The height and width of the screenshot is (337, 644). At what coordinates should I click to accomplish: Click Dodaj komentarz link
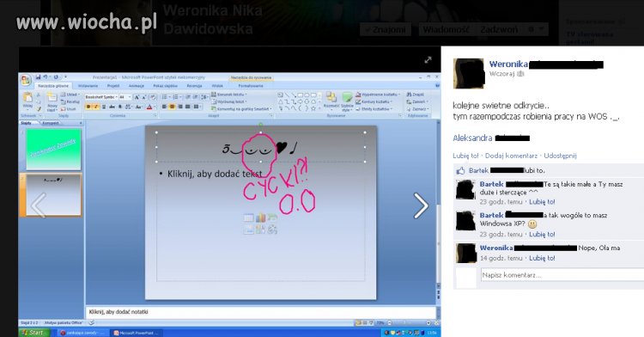tap(511, 156)
